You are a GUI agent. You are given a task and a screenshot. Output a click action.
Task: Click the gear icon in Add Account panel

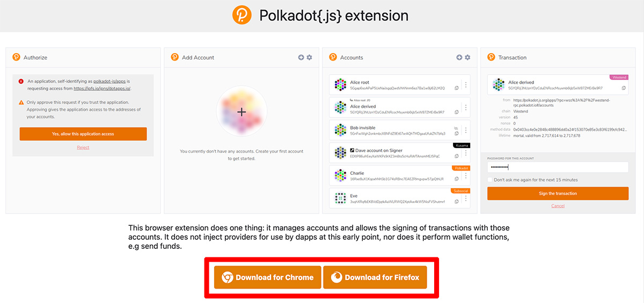(309, 57)
